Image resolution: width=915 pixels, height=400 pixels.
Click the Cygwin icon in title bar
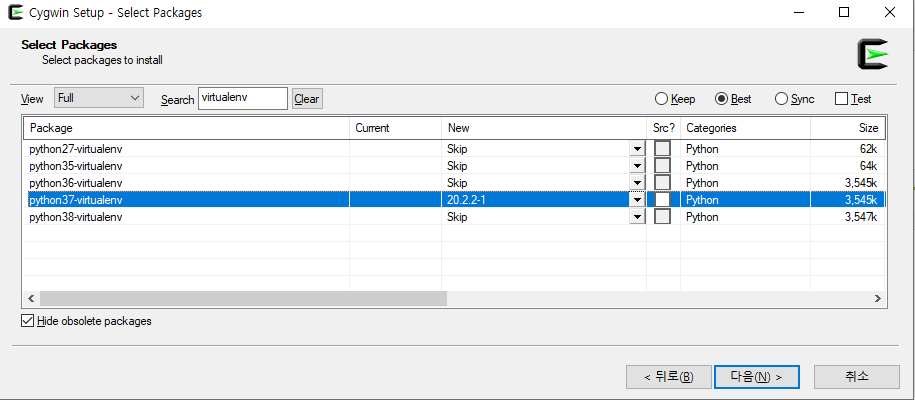point(16,12)
